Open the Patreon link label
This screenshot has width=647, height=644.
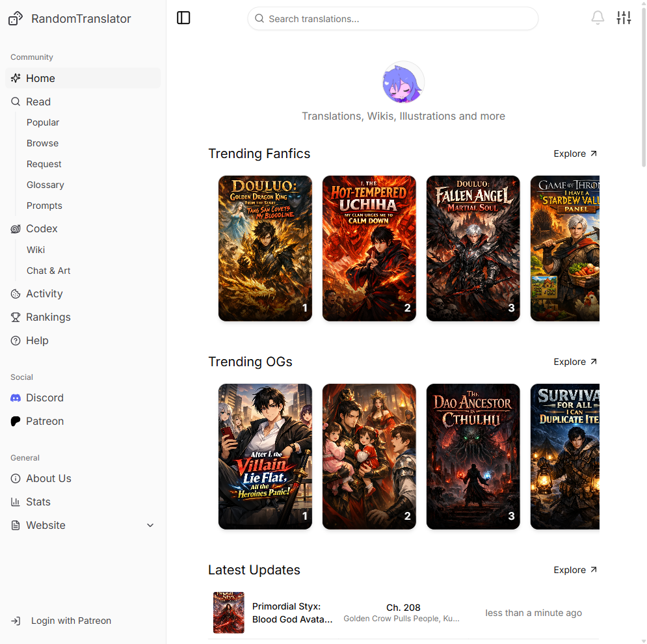[45, 421]
